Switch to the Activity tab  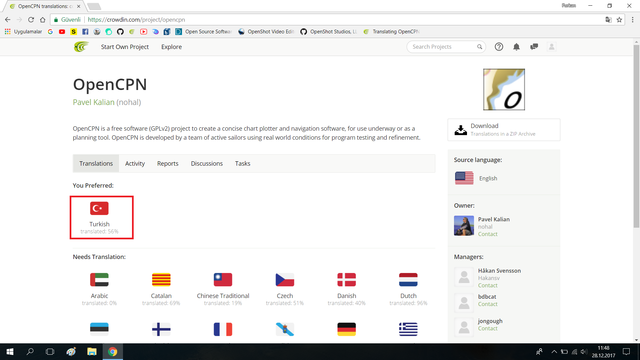pos(135,163)
